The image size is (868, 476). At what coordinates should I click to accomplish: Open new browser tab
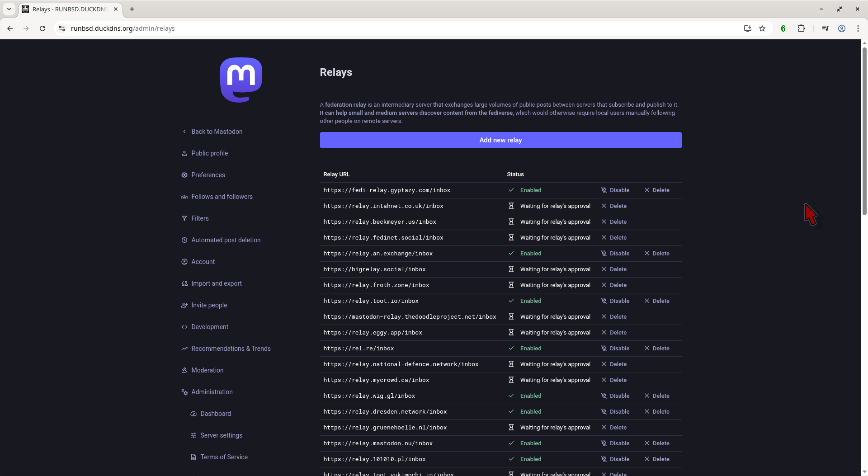pos(132,9)
